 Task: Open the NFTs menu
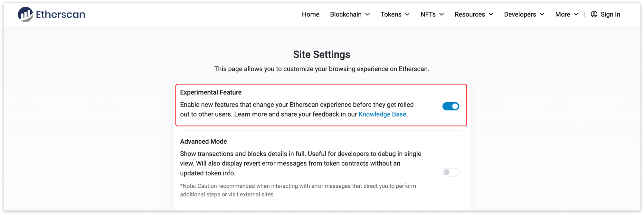pos(428,14)
